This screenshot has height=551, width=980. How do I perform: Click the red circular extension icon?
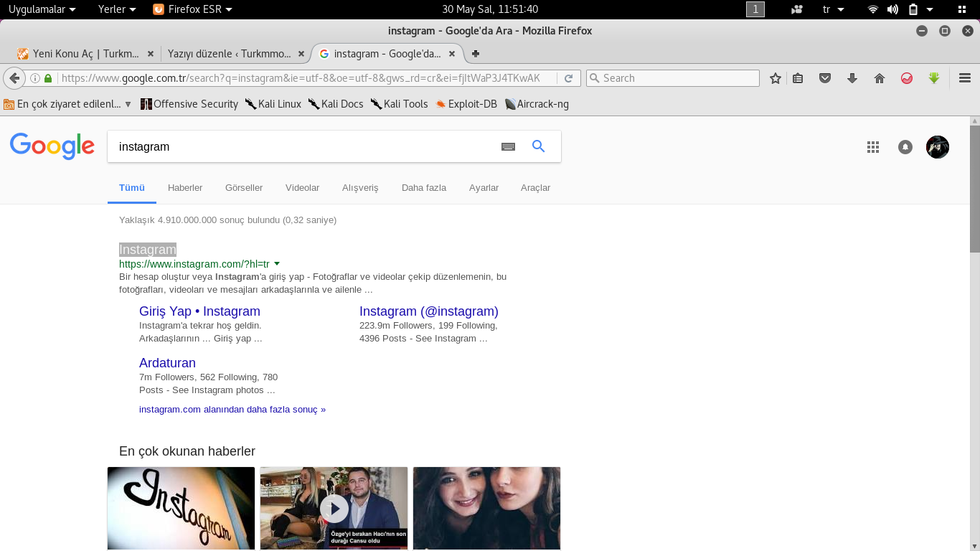tap(907, 78)
